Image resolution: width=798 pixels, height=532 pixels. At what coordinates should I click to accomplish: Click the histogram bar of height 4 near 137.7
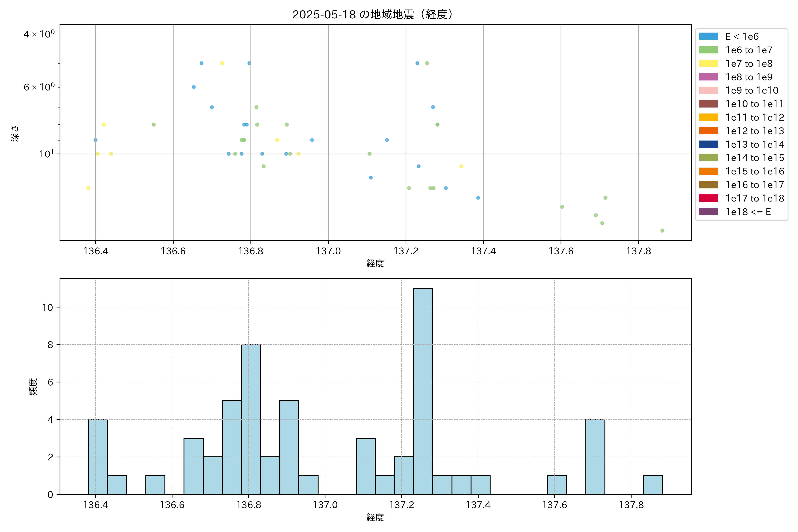coord(595,456)
